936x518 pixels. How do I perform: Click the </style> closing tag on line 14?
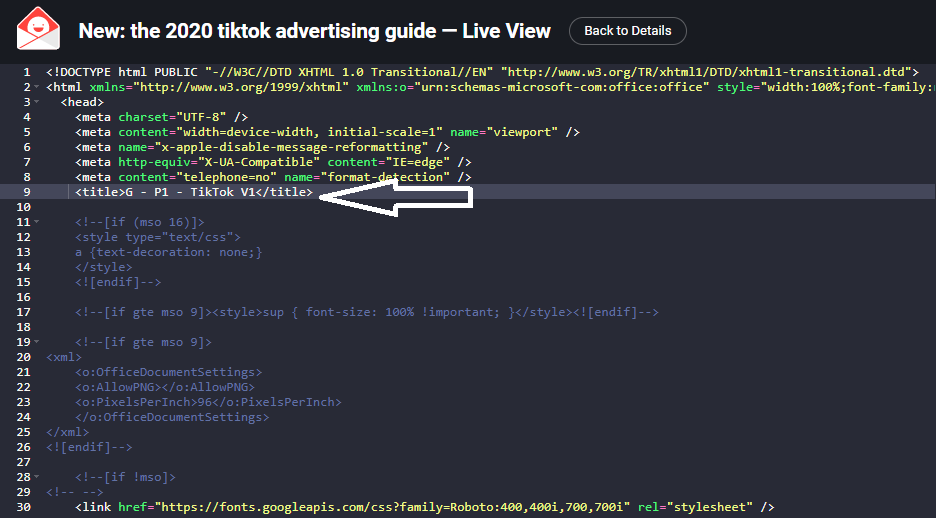(104, 267)
